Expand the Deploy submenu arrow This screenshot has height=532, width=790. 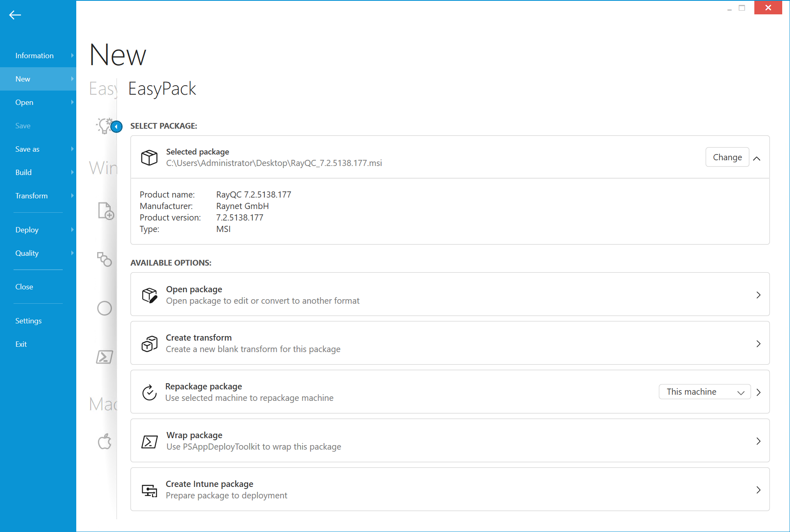(x=72, y=230)
